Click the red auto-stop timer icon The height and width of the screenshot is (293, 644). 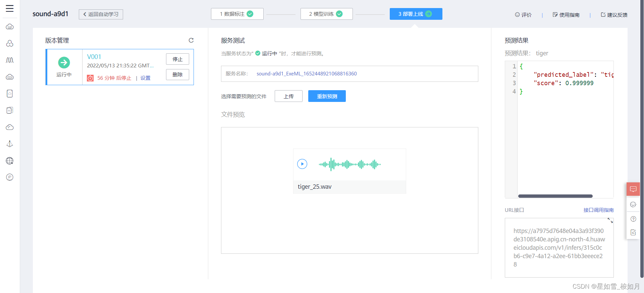pyautogui.click(x=90, y=78)
